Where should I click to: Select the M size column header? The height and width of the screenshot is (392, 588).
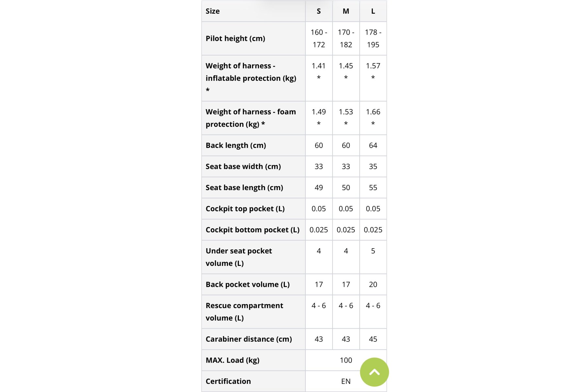(346, 11)
